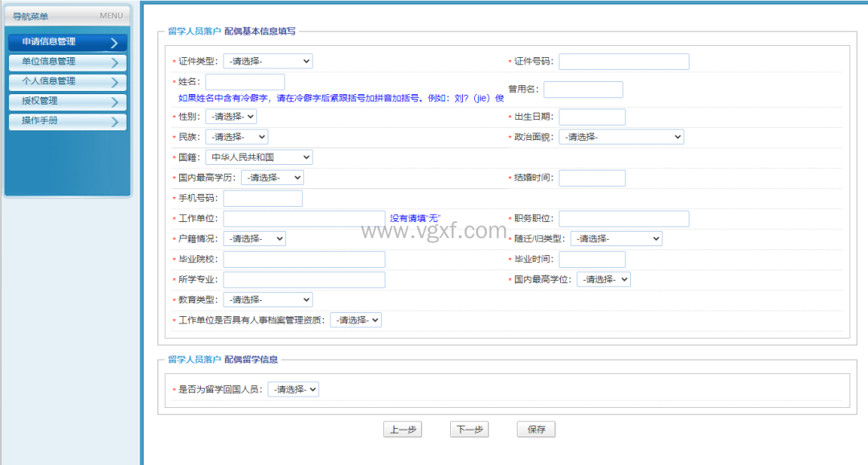Select an option in 性别 dropdown

pyautogui.click(x=231, y=117)
